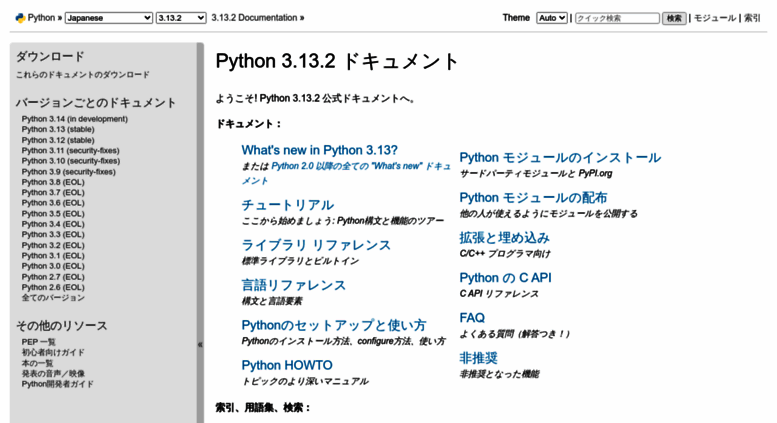
Task: Open the Japanese language dropdown
Action: pyautogui.click(x=109, y=18)
